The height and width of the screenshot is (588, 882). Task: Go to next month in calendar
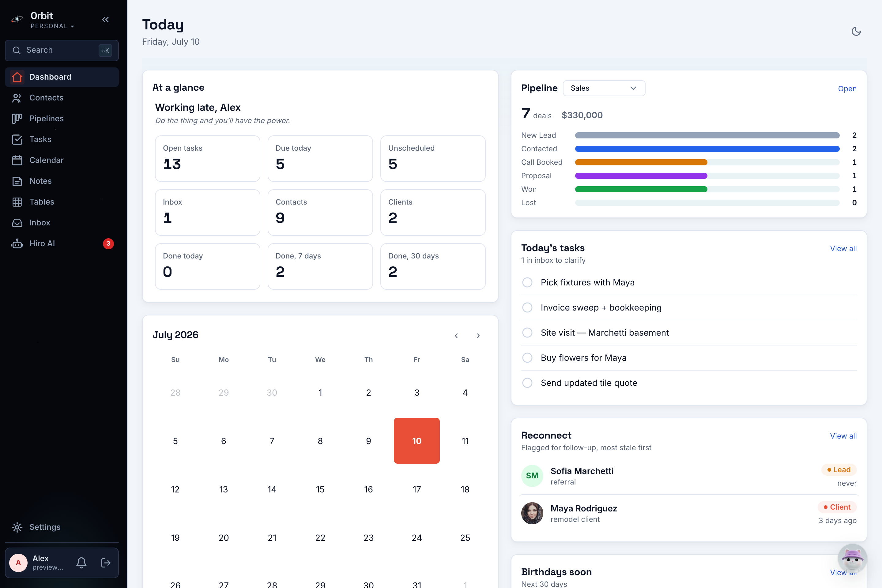(x=478, y=336)
